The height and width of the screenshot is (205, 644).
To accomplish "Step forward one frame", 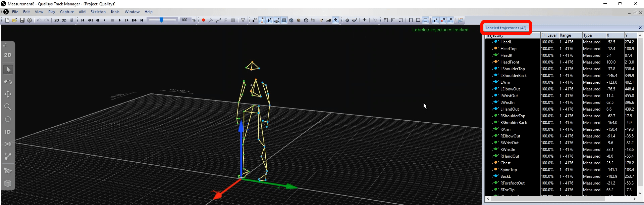I will point(127,20).
